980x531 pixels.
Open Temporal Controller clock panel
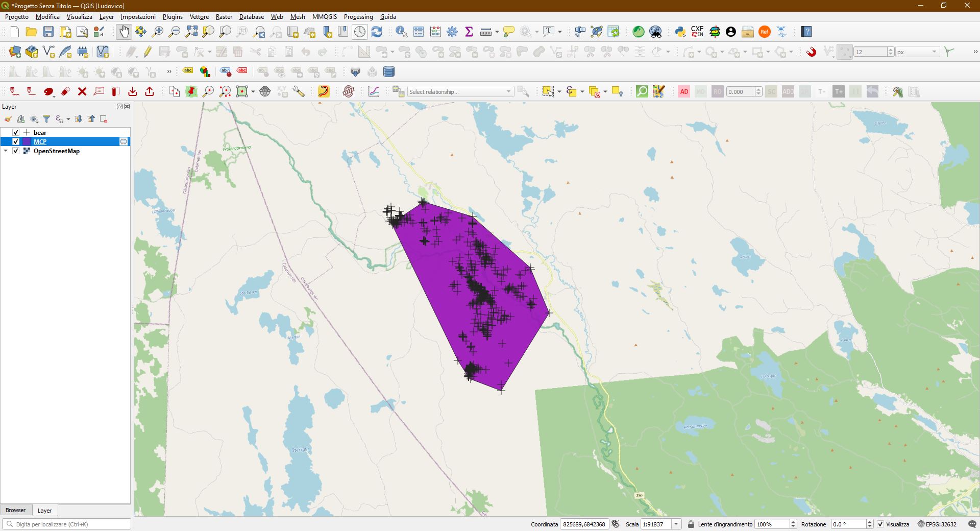coord(360,32)
